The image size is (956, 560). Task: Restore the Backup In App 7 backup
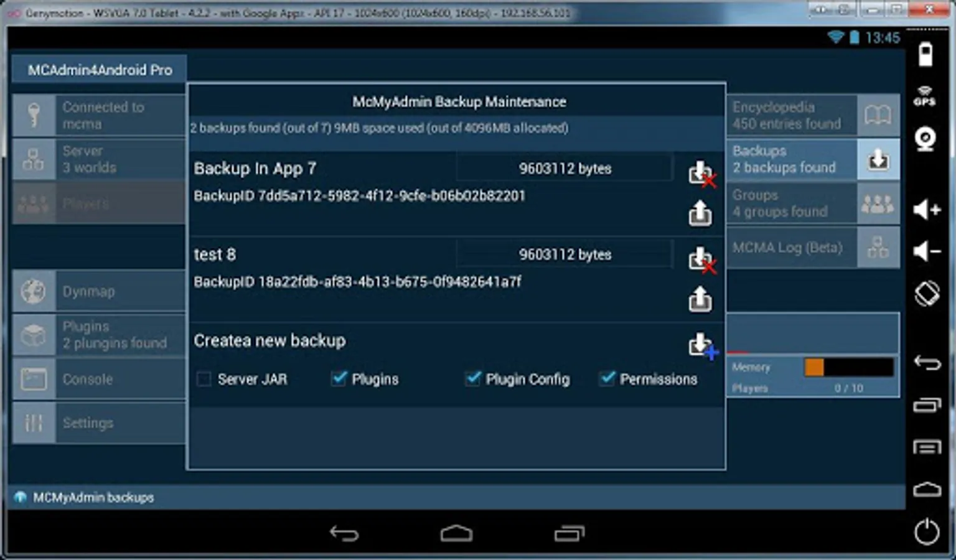[x=700, y=213]
